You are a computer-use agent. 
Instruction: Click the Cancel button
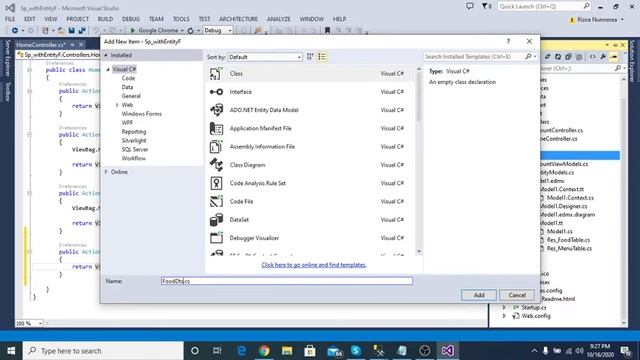coord(517,295)
